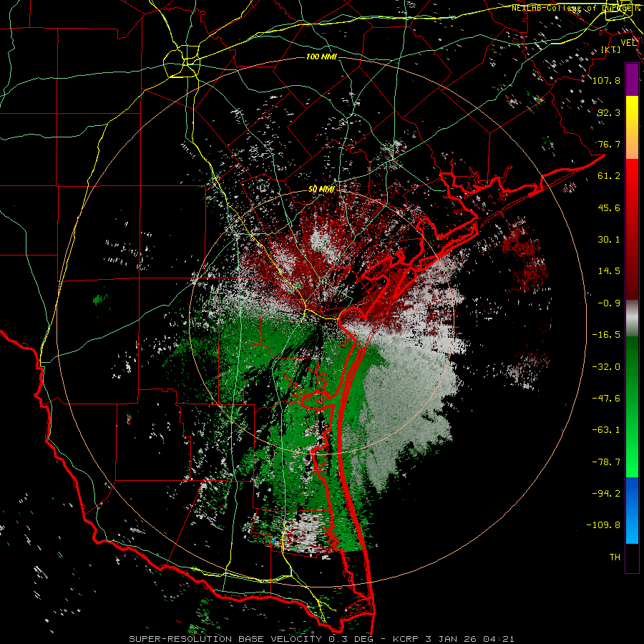The height and width of the screenshot is (644, 644).
Task: Click the 45.6 velocity scale value
Action: [609, 208]
